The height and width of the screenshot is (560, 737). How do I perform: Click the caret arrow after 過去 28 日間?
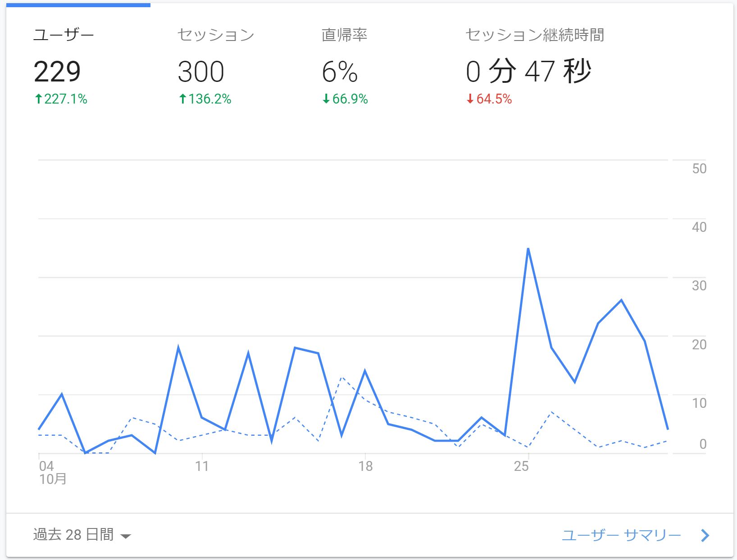click(126, 536)
